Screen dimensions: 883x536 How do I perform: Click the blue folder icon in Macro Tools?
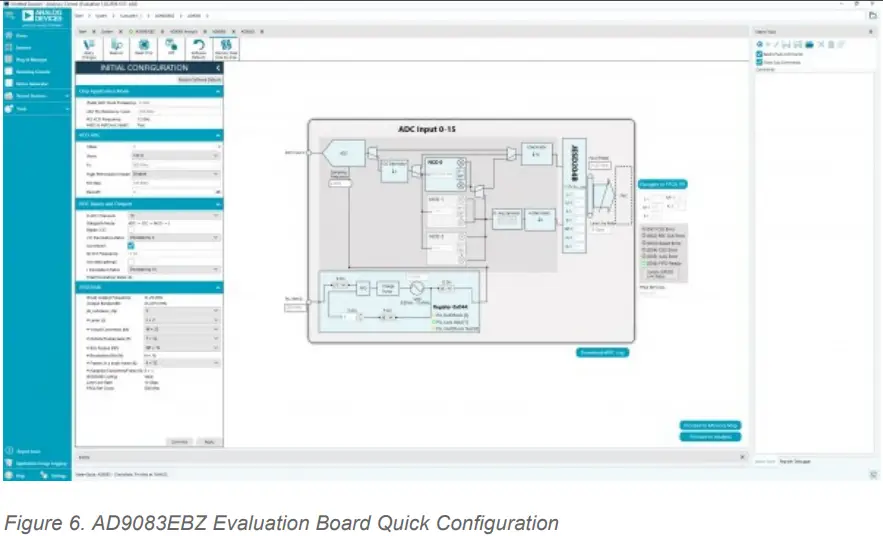(x=809, y=44)
